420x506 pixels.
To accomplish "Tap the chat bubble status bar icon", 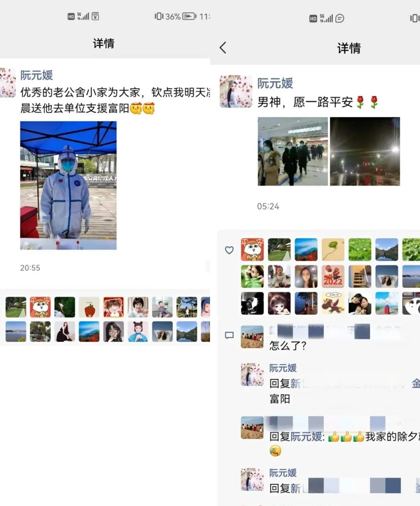I will [x=339, y=18].
